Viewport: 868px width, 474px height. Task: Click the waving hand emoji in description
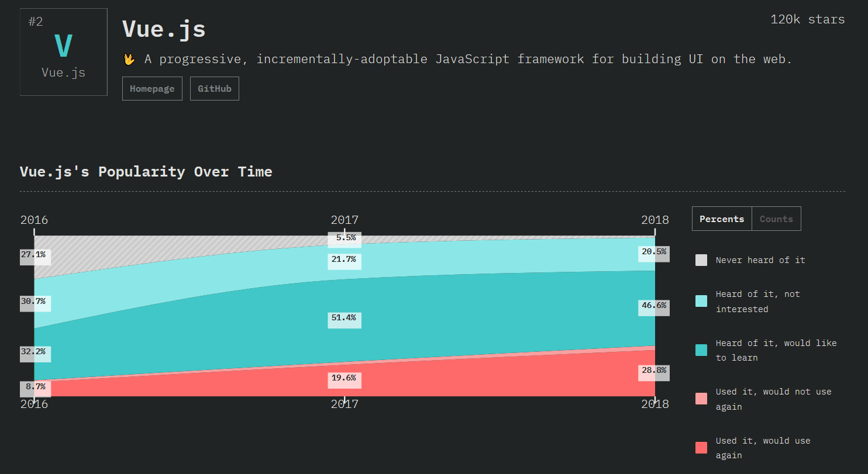(129, 59)
